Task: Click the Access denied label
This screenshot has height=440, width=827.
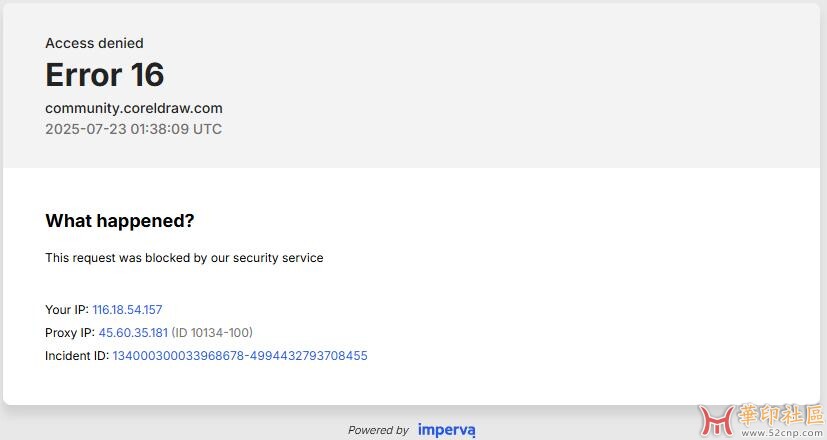Action: [94, 43]
